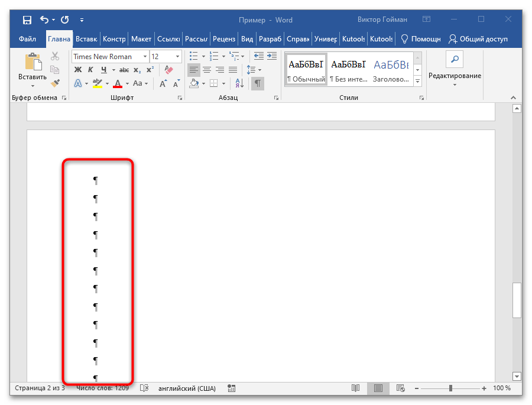
Task: Switch to the Вставка tab
Action: pos(86,39)
